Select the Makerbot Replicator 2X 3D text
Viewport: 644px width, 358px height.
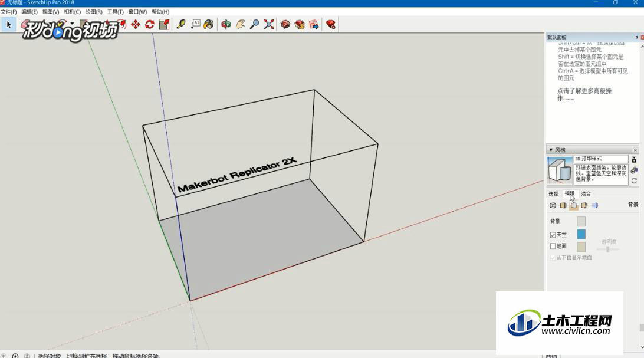(237, 174)
